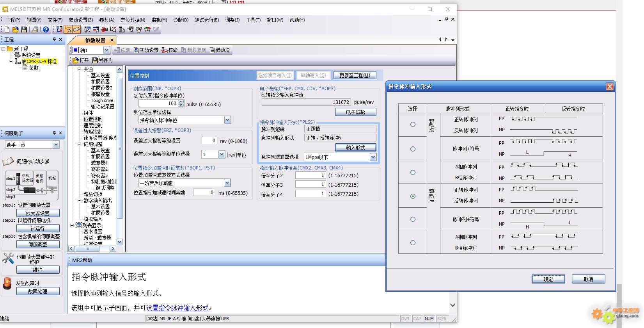This screenshot has width=644, height=328.
Task: Click 打开 open folder icon below axis selector
Action: [x=76, y=60]
